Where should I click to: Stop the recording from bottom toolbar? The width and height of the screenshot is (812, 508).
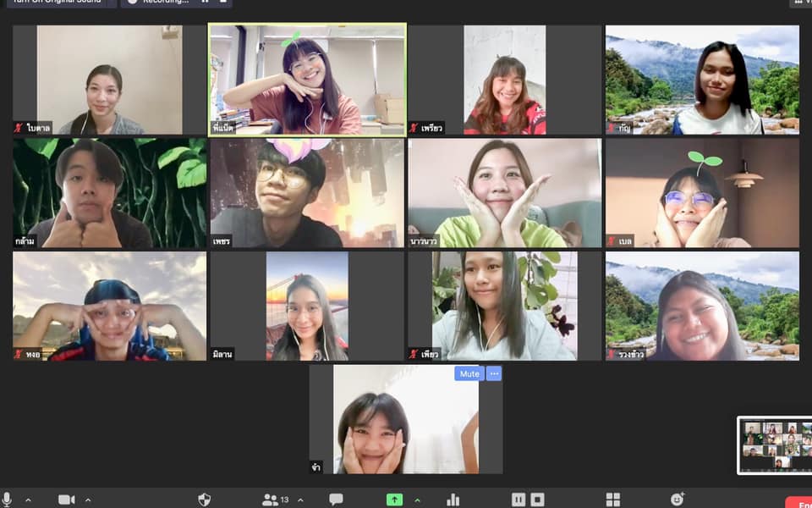pos(537,500)
